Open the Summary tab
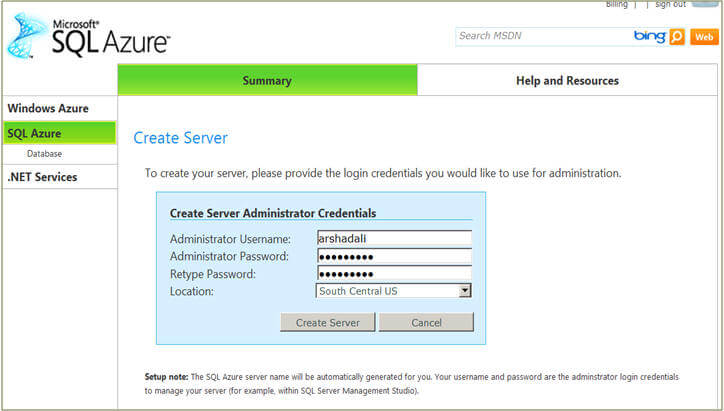 point(267,80)
